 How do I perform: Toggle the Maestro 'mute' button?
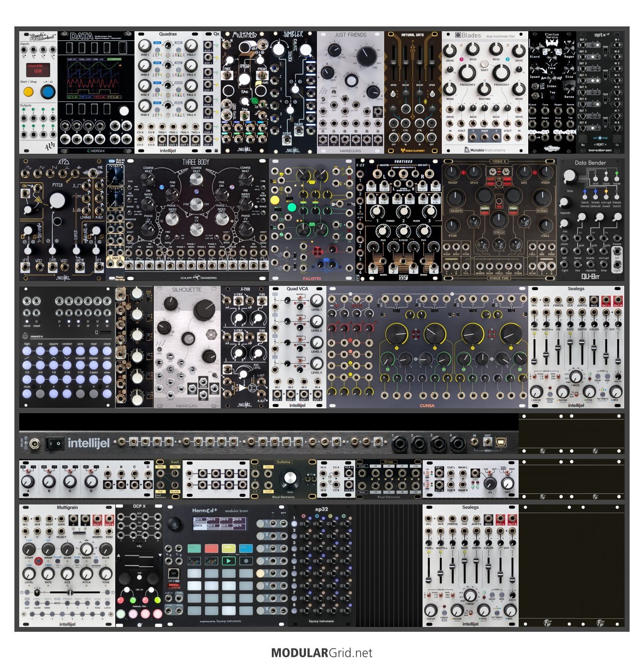pos(27,393)
